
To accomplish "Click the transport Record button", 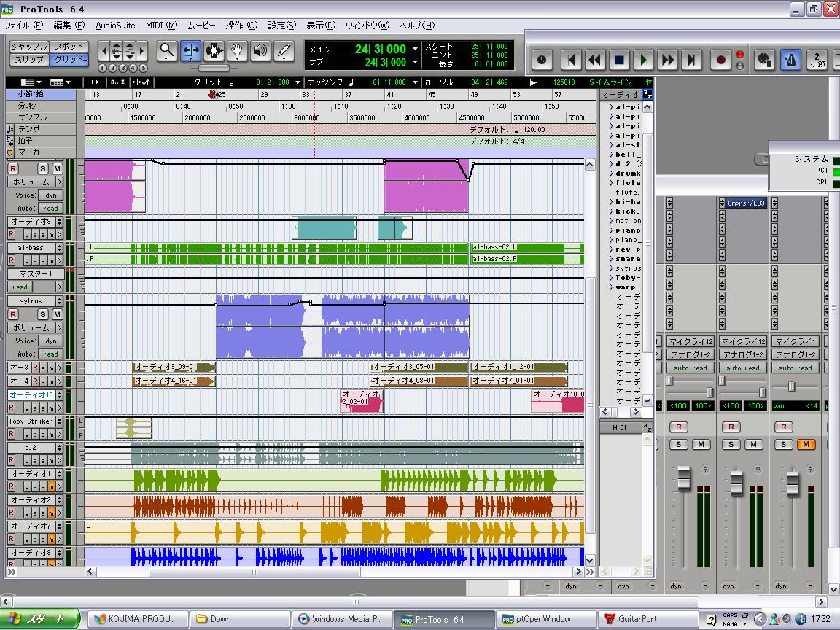I will [x=721, y=60].
